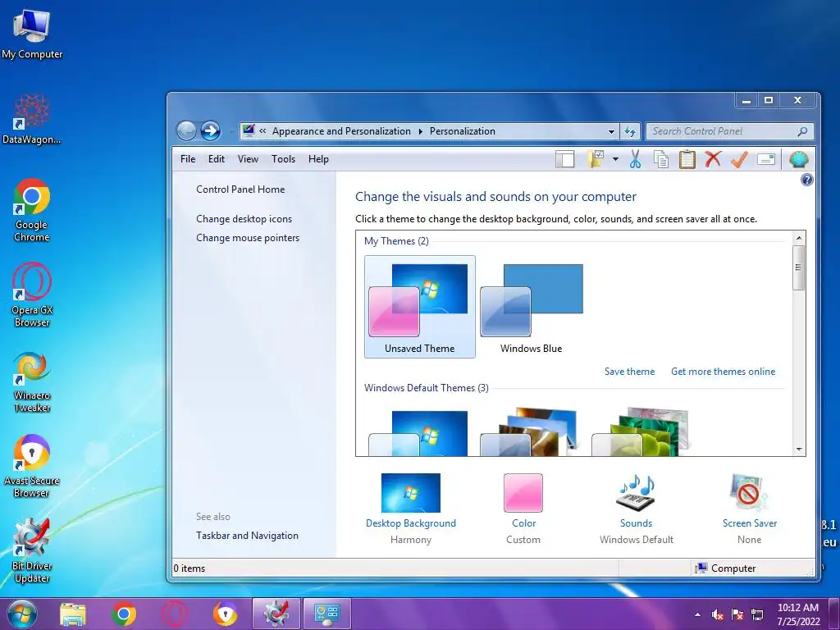Click the muted volume tray icon

pyautogui.click(x=718, y=615)
